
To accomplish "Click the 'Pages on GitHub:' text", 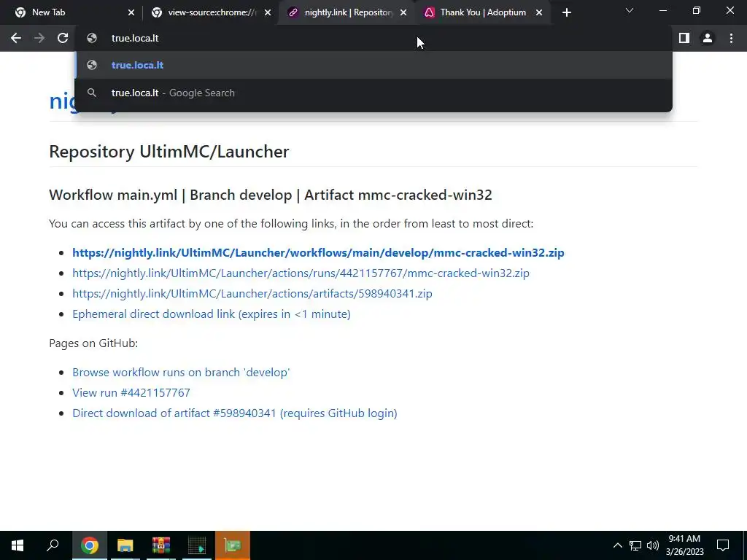I will click(93, 343).
